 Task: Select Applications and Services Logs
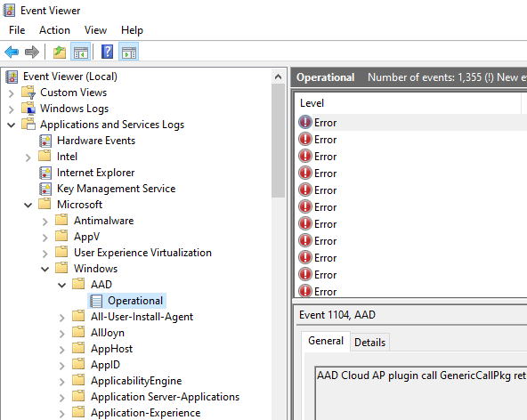(x=112, y=125)
